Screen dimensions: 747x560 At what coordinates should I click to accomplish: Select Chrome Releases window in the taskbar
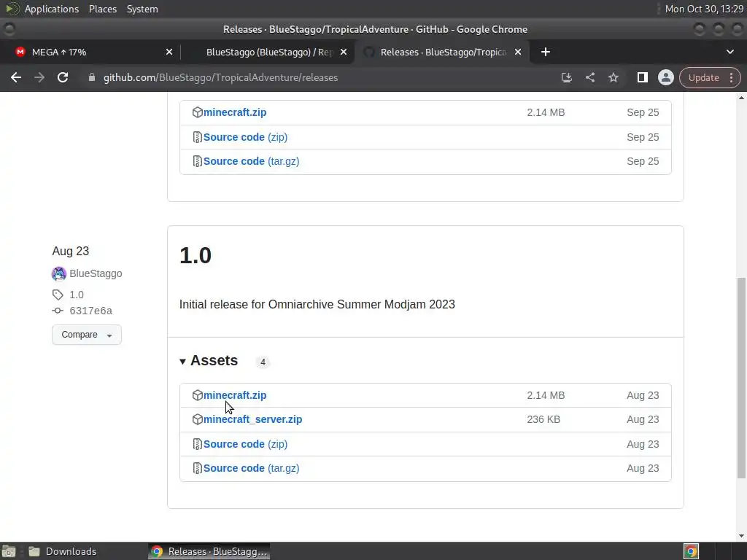[x=209, y=551]
